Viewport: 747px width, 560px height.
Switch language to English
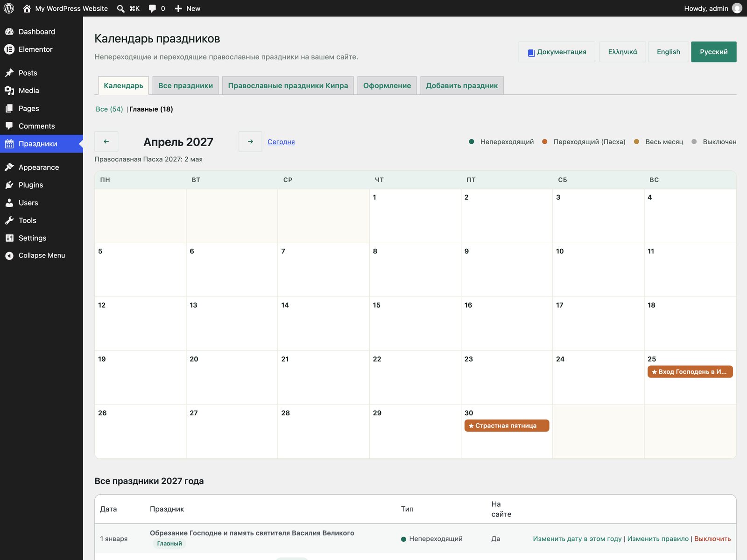pos(668,52)
